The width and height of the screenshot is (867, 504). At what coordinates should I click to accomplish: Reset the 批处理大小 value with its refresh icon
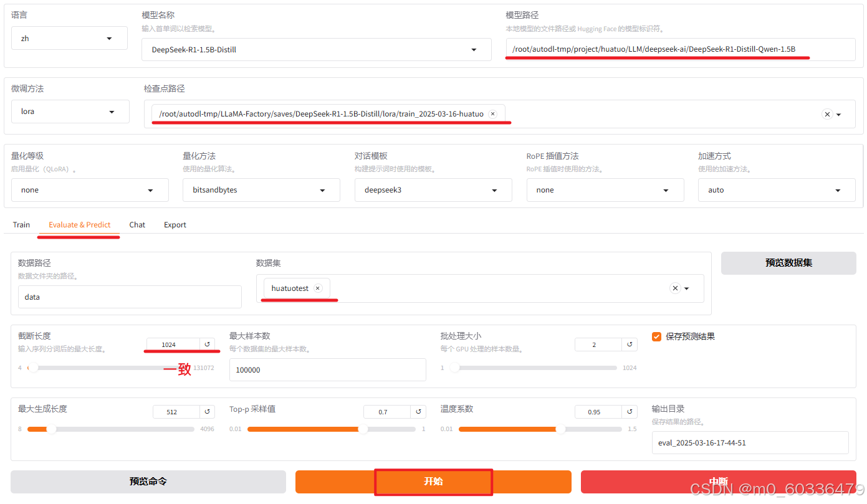tap(630, 344)
